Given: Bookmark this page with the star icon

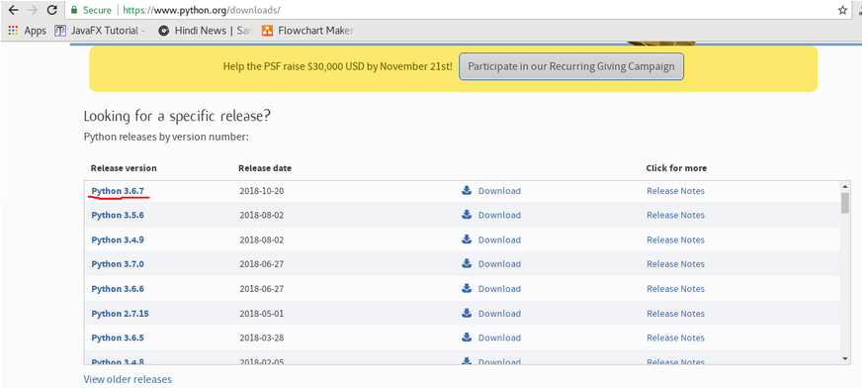Looking at the screenshot, I should click(842, 10).
